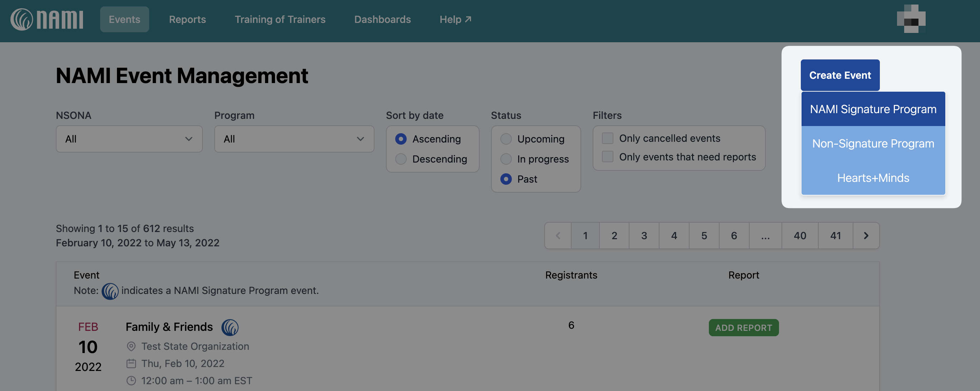Viewport: 980px width, 391px height.
Task: Click the pagination ellipsis
Action: point(765,236)
